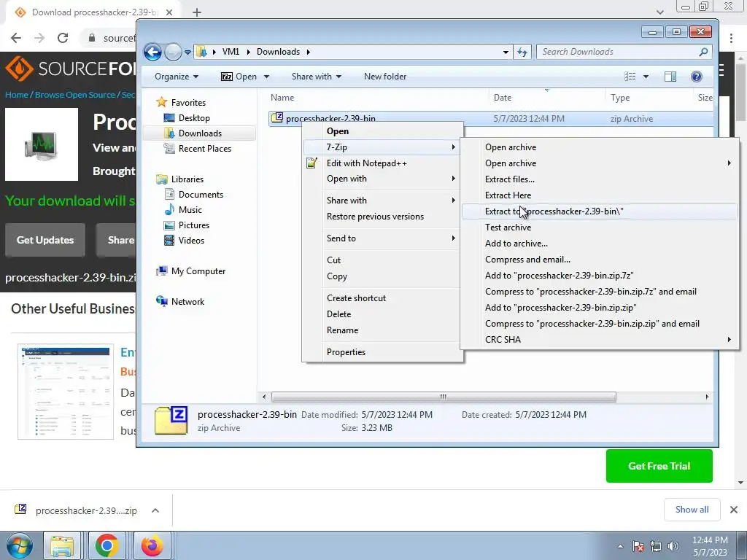Choose Restore previous versions
The width and height of the screenshot is (747, 560).
382,217
